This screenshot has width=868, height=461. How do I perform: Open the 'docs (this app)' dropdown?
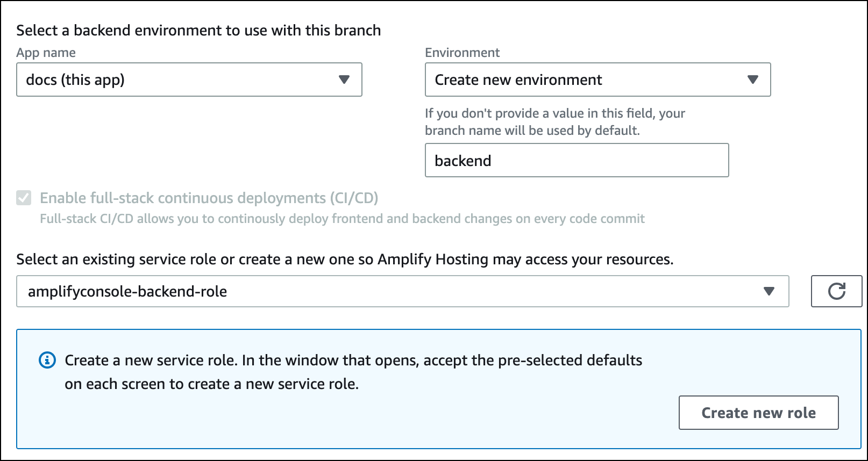[188, 80]
